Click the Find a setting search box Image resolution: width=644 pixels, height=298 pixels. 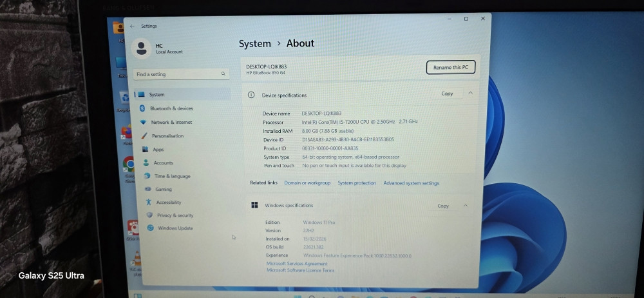pos(181,74)
